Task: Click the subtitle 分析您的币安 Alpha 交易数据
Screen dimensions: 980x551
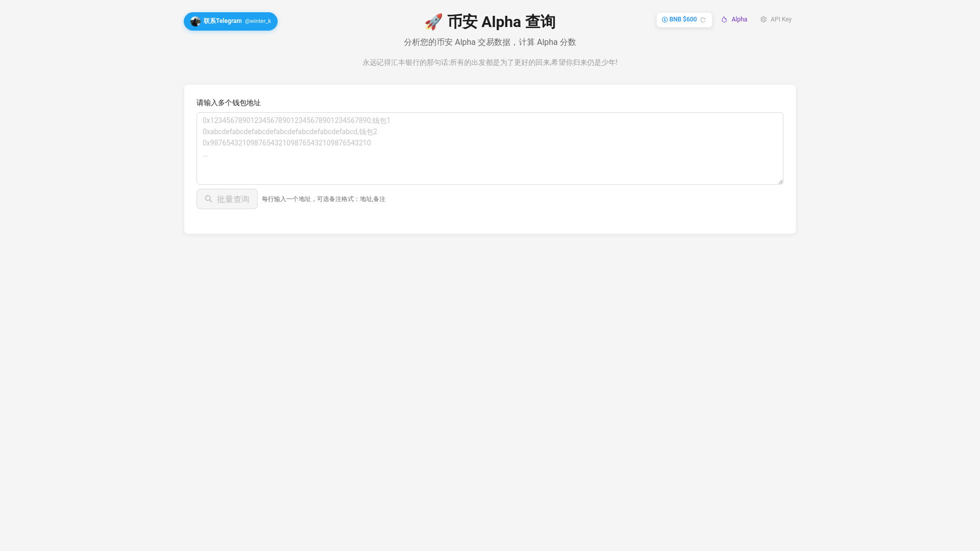Action: point(457,42)
